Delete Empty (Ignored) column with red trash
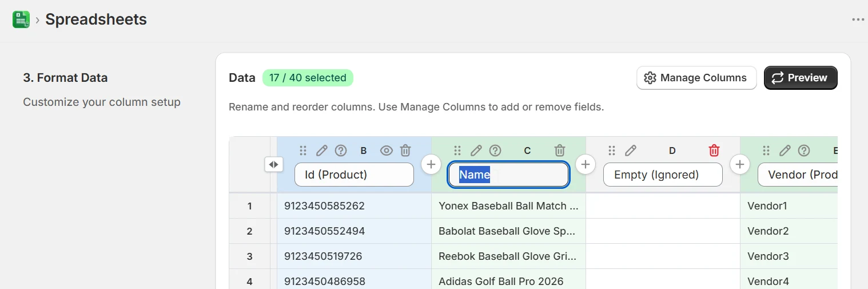Screen dimensions: 868x289 [714, 151]
